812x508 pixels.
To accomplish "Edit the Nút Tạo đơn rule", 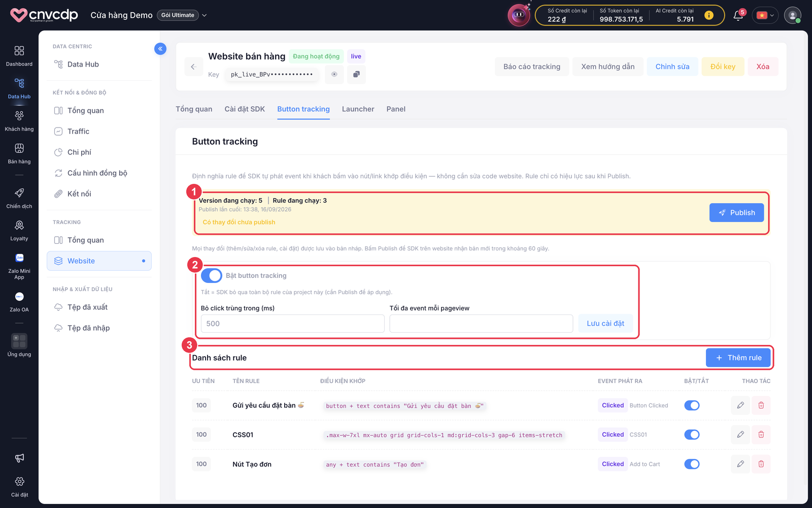I will [x=740, y=464].
